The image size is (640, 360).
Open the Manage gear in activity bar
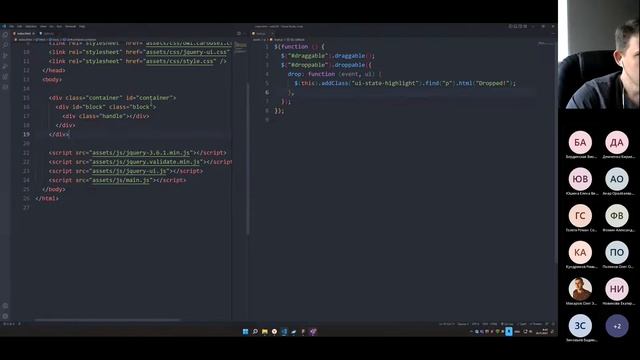(5, 316)
